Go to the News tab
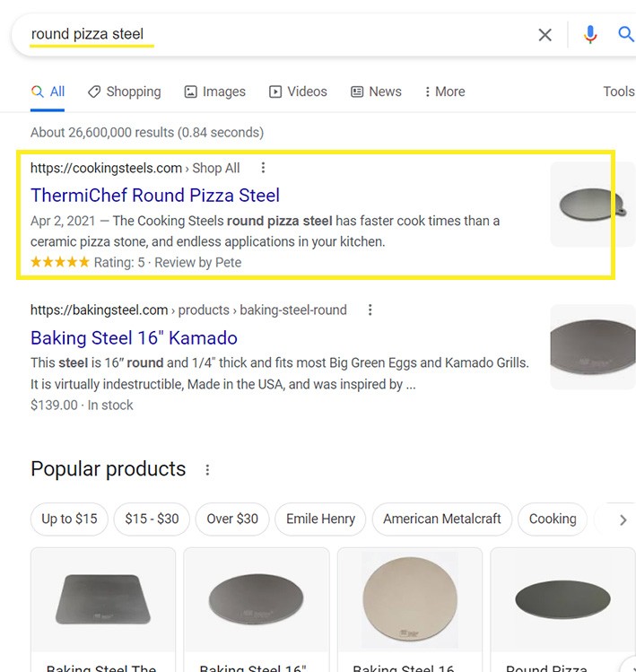636x672 pixels. [376, 92]
